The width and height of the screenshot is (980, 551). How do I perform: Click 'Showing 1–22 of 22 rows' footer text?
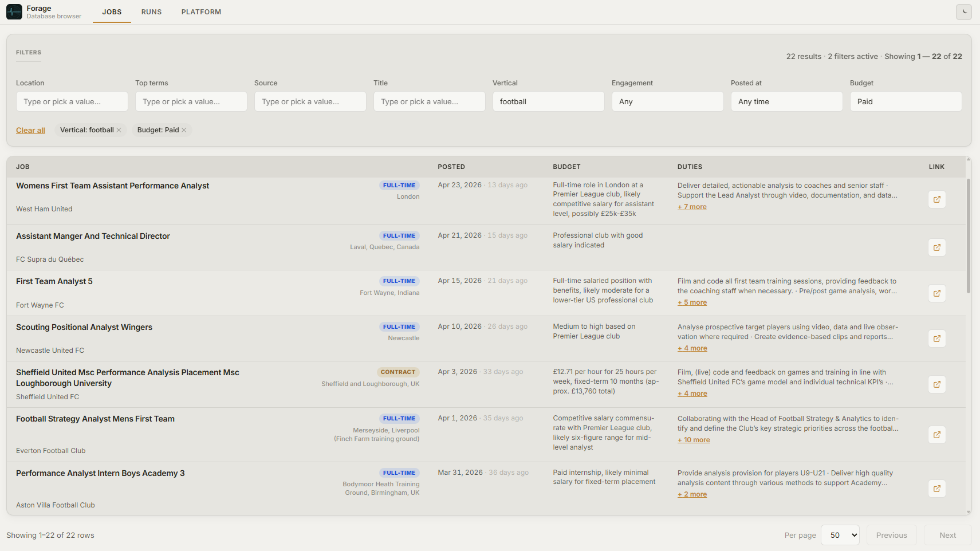point(50,535)
